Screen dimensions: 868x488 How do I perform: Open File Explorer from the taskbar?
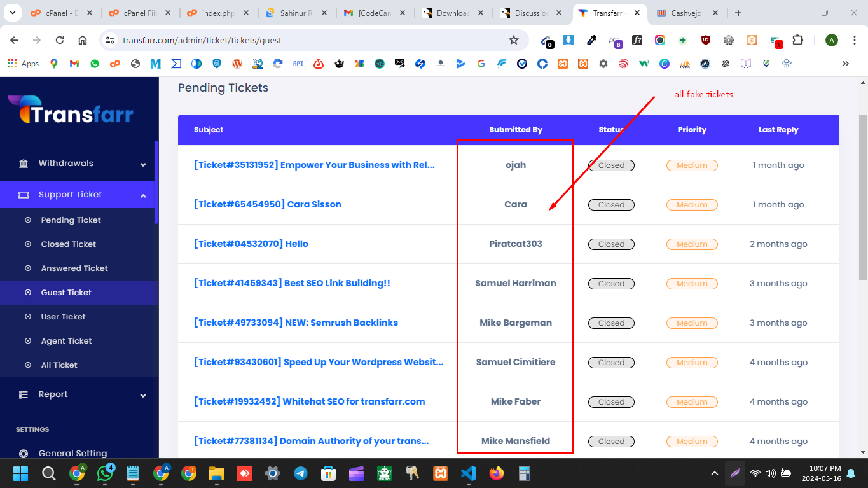(217, 473)
